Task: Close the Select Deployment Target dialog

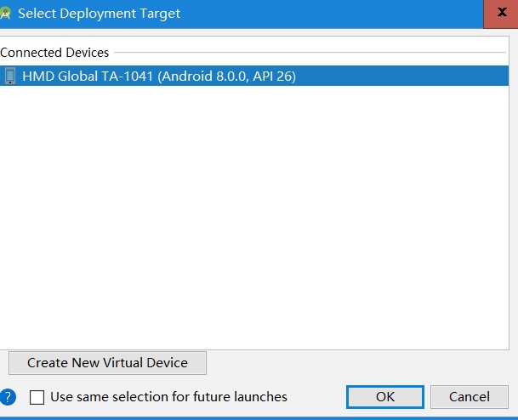Action: click(x=501, y=14)
